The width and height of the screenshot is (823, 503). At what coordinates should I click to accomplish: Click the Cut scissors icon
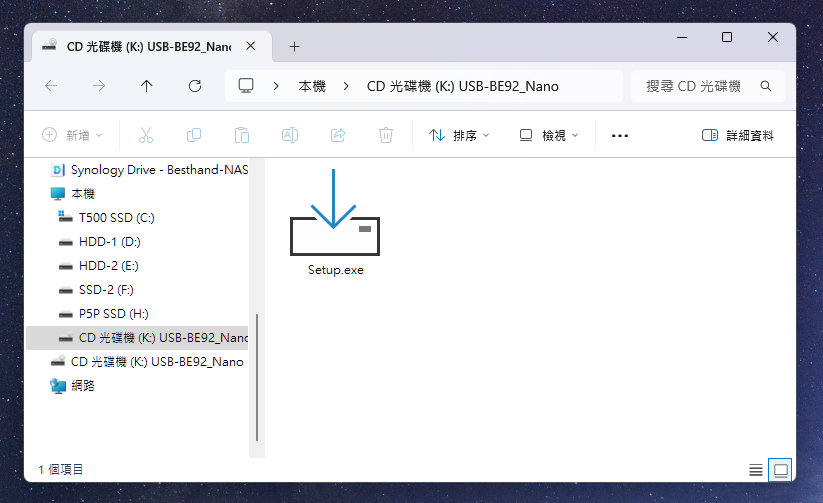click(x=145, y=135)
